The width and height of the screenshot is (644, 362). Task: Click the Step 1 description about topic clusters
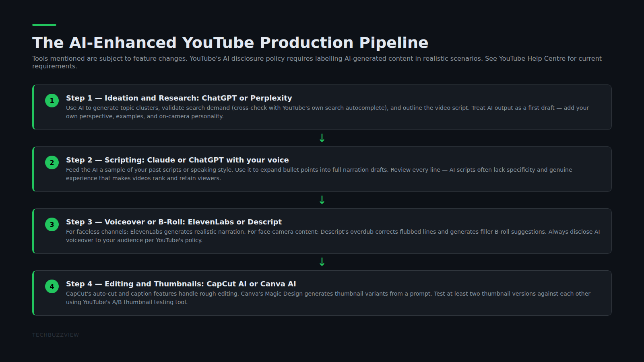pyautogui.click(x=327, y=112)
